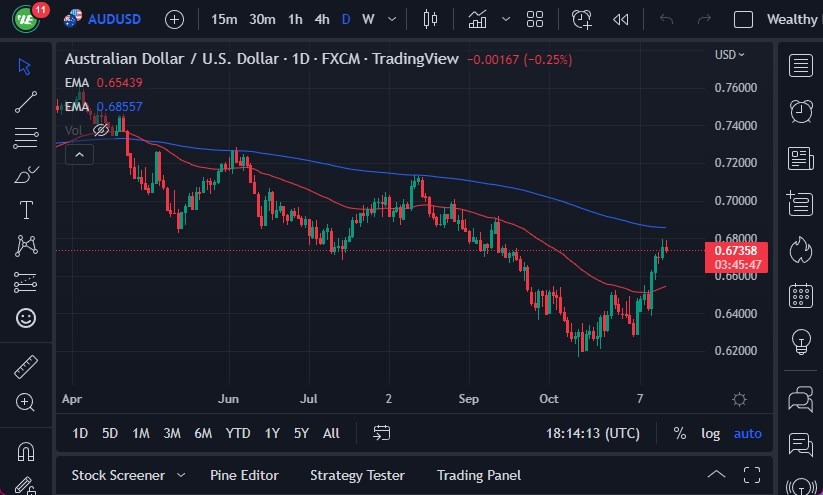Toggle percent scale on price axis
The image size is (823, 495).
680,433
